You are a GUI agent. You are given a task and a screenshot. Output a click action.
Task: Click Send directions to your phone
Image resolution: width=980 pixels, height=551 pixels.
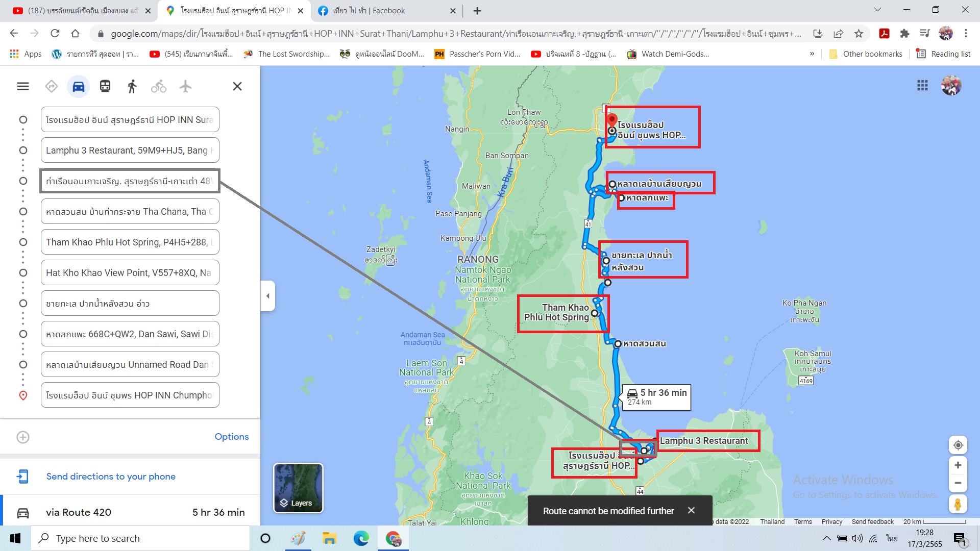[x=111, y=477]
